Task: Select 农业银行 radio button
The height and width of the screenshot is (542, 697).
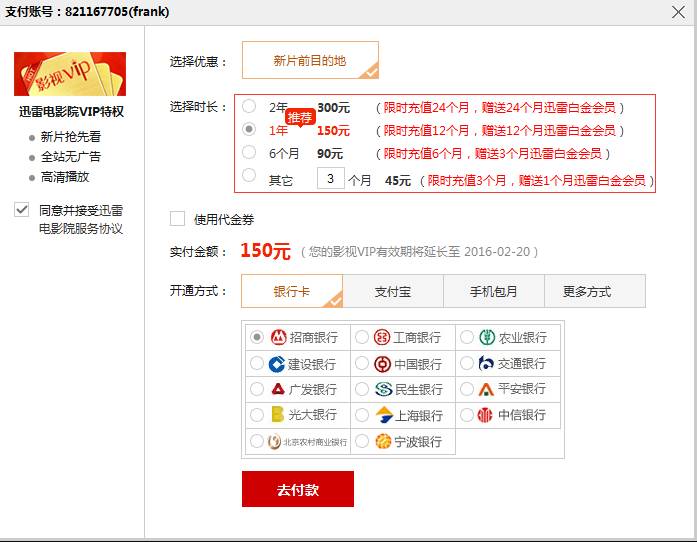Action: (x=467, y=337)
